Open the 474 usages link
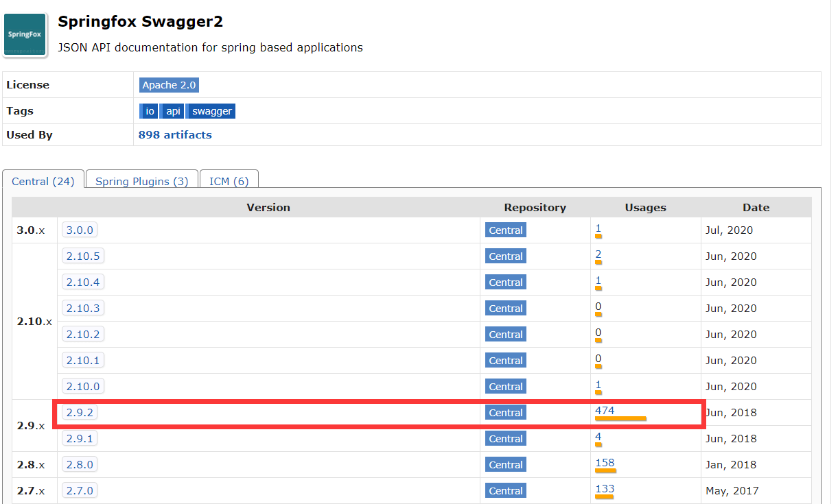The width and height of the screenshot is (838, 504). [x=605, y=411]
